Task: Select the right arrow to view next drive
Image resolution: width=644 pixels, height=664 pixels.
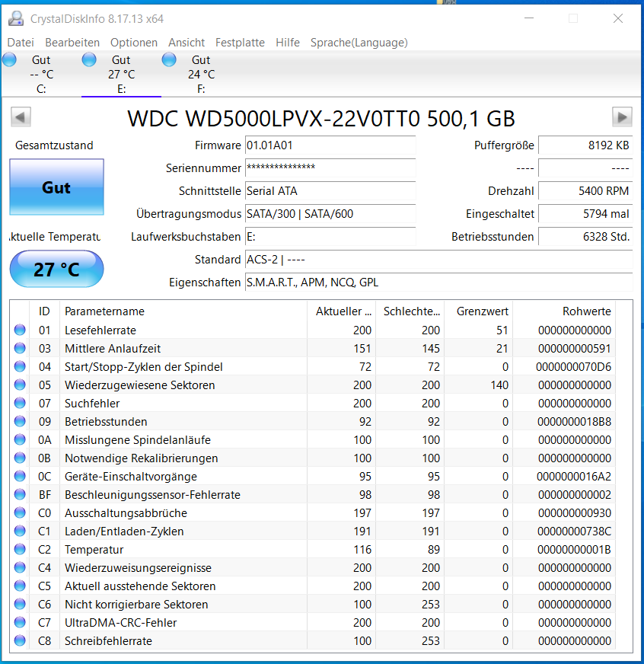Action: pos(622,117)
